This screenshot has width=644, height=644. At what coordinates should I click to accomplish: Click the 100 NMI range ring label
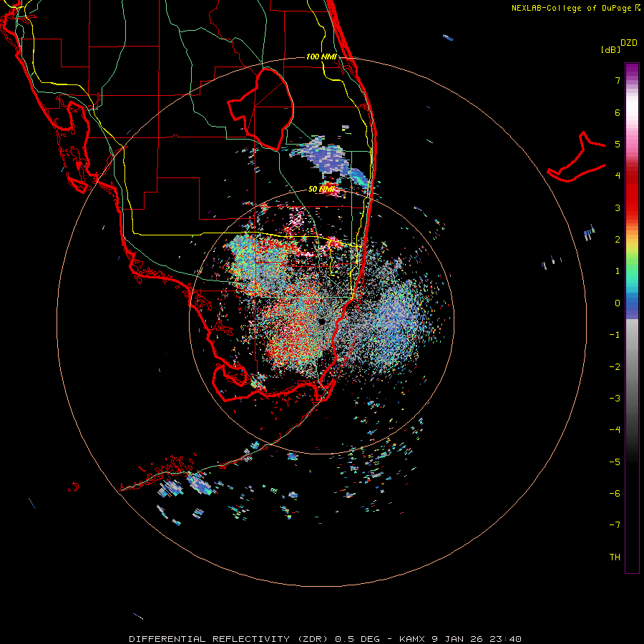321,57
